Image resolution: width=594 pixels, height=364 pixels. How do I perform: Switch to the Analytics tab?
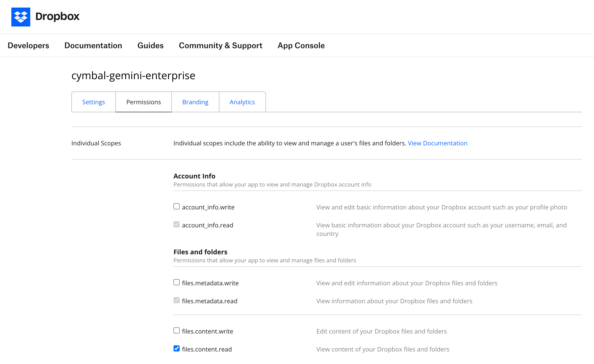click(x=242, y=102)
